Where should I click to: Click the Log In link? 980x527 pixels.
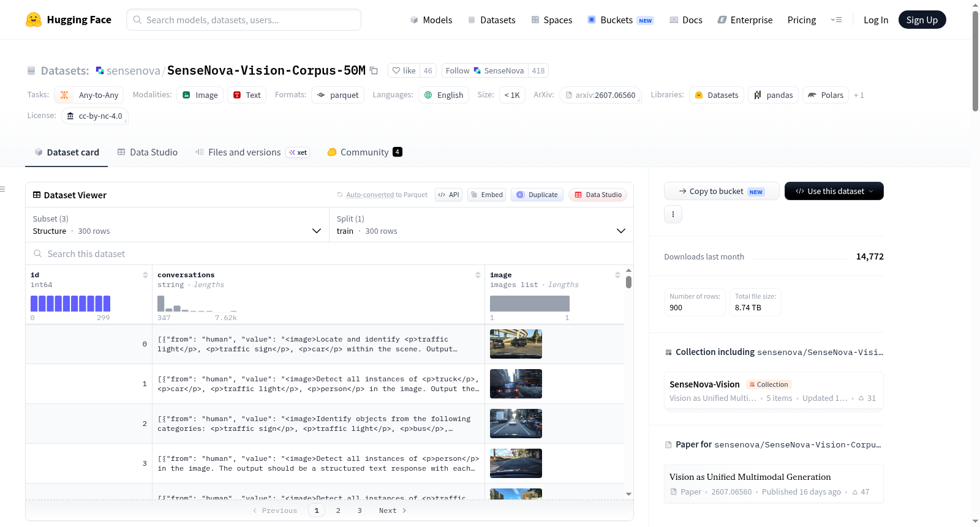(876, 20)
